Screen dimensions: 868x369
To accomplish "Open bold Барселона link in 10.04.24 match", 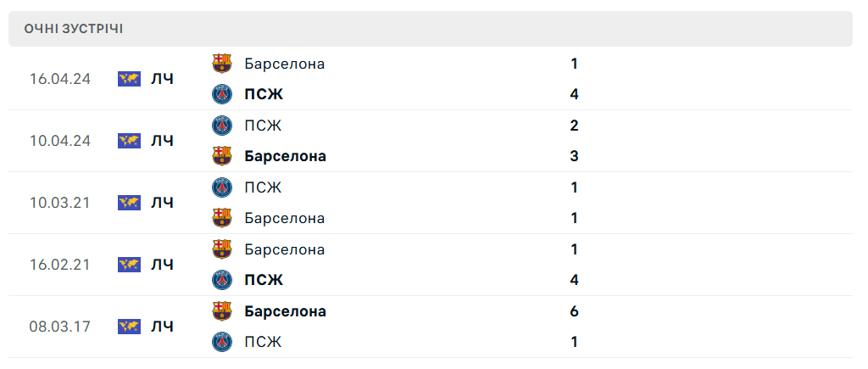I will [x=285, y=156].
